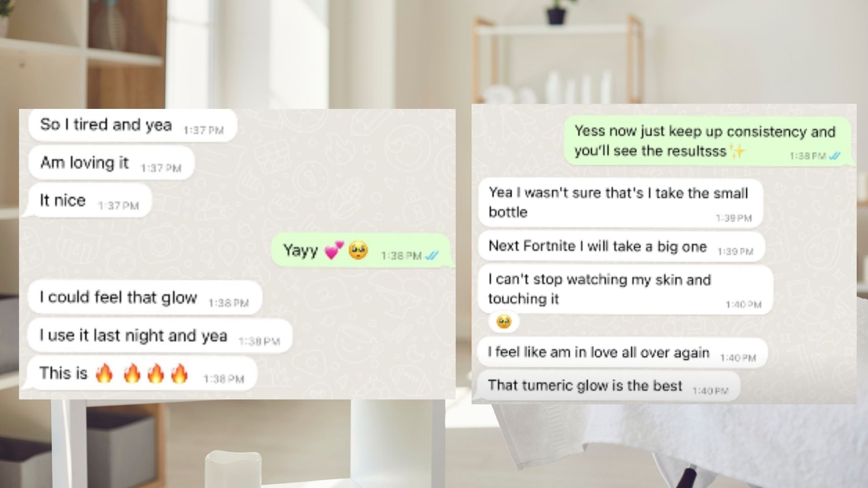Viewport: 868px width, 488px height.
Task: Select the 'Am loving it' message bubble
Action: click(111, 163)
